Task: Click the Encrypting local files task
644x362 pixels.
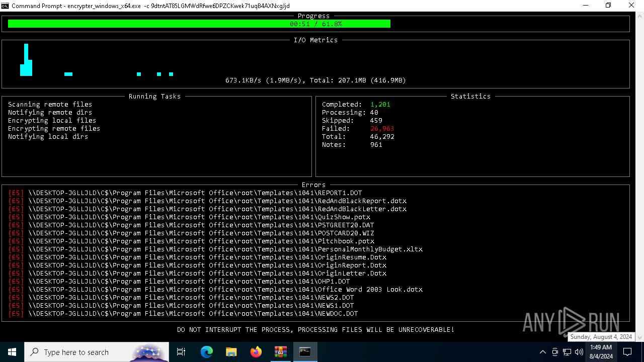Action: 52,121
